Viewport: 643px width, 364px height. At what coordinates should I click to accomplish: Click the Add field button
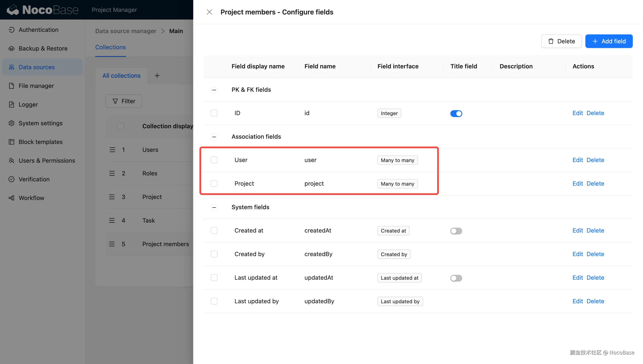point(609,41)
